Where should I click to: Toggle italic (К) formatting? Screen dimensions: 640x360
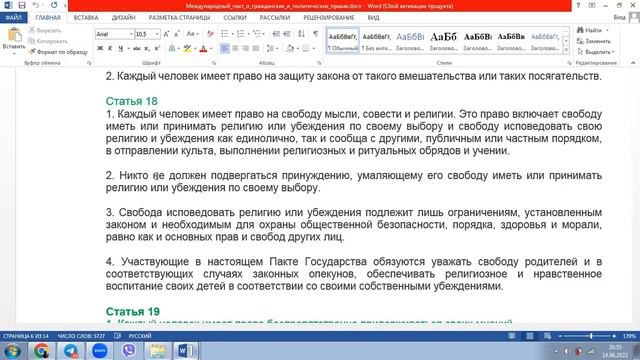point(110,48)
